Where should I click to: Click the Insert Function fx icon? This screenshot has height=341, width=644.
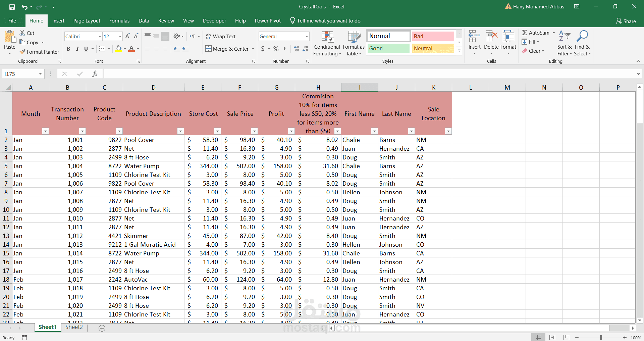(95, 74)
